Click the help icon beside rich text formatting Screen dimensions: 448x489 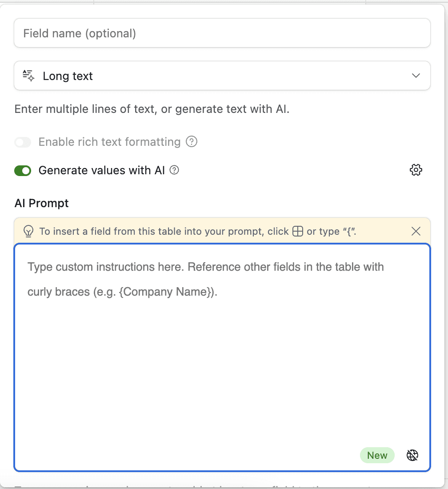pos(192,142)
